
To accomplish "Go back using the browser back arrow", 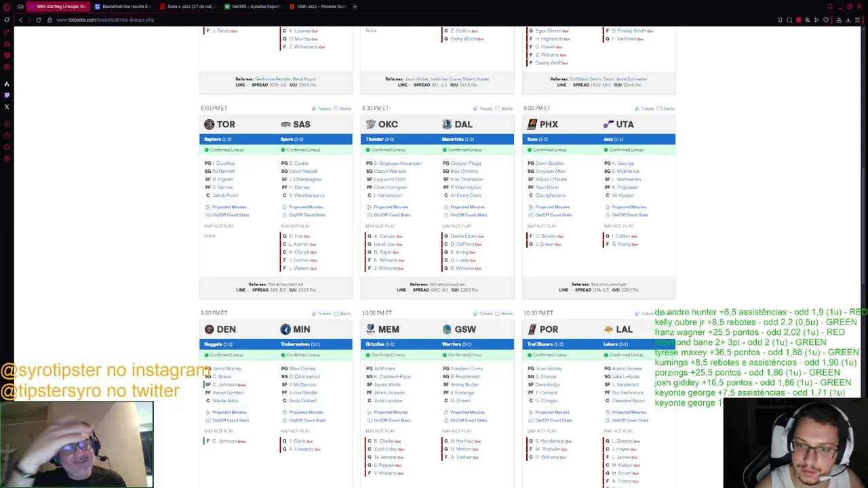I will click(20, 20).
